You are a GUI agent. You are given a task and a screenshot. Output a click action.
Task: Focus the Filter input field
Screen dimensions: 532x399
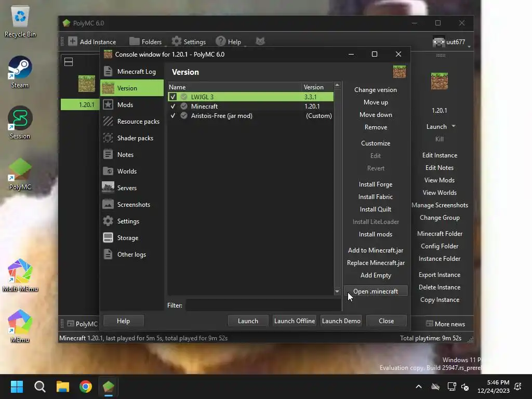click(x=263, y=305)
